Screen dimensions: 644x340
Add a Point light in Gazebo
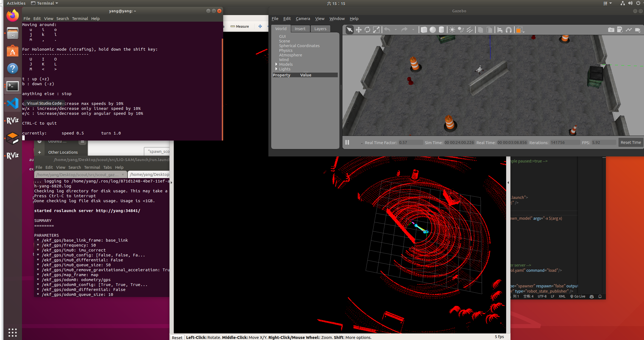452,30
